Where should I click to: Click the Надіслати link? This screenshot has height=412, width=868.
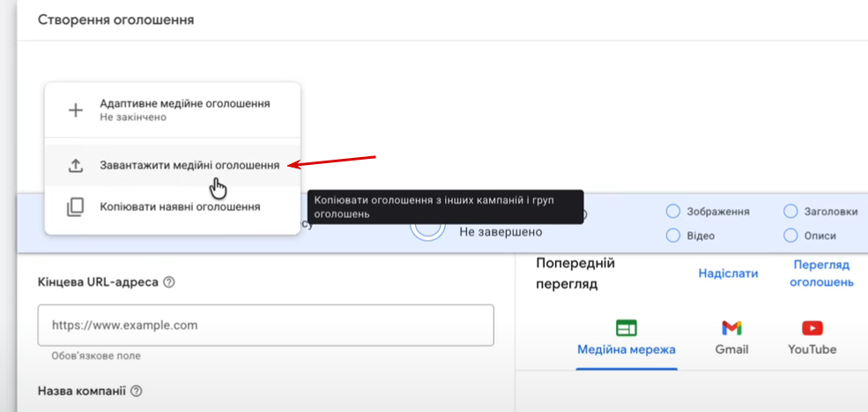728,273
